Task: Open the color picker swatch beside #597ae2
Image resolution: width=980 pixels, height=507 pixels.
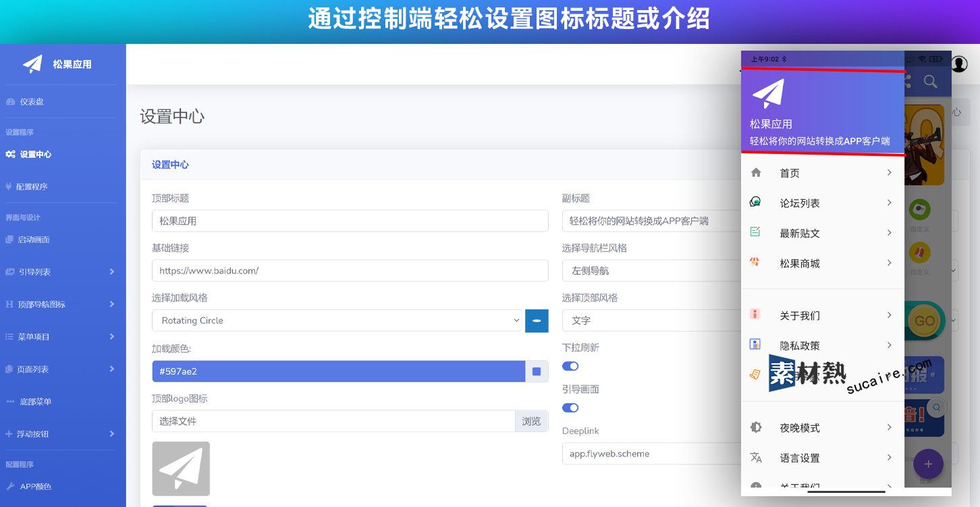Action: [537, 371]
